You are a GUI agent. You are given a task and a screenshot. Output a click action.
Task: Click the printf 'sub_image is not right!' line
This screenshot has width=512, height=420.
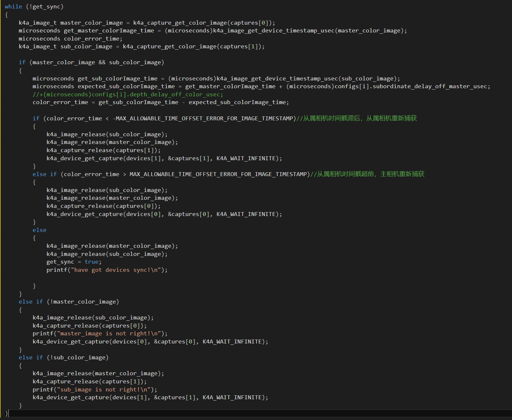[95, 390]
